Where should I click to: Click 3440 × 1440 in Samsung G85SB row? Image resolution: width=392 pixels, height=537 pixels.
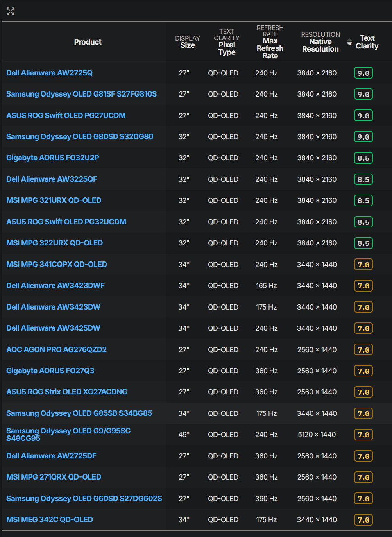[x=317, y=413]
